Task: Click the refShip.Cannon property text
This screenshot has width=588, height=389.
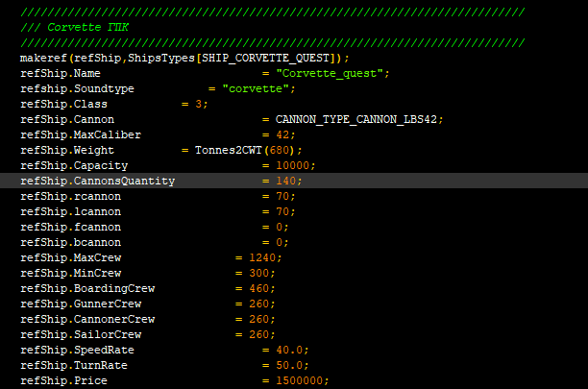Action: click(67, 119)
